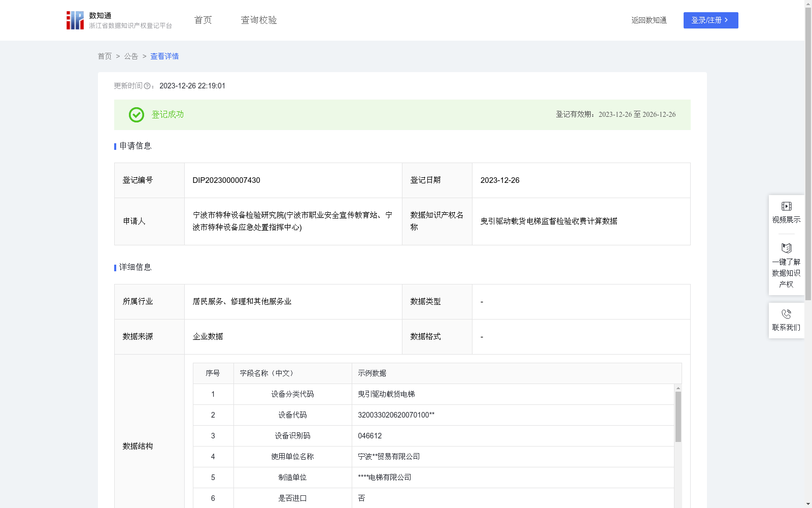Click the 使用单位名称 field row
Image resolution: width=812 pixels, height=508 pixels.
pos(433,457)
